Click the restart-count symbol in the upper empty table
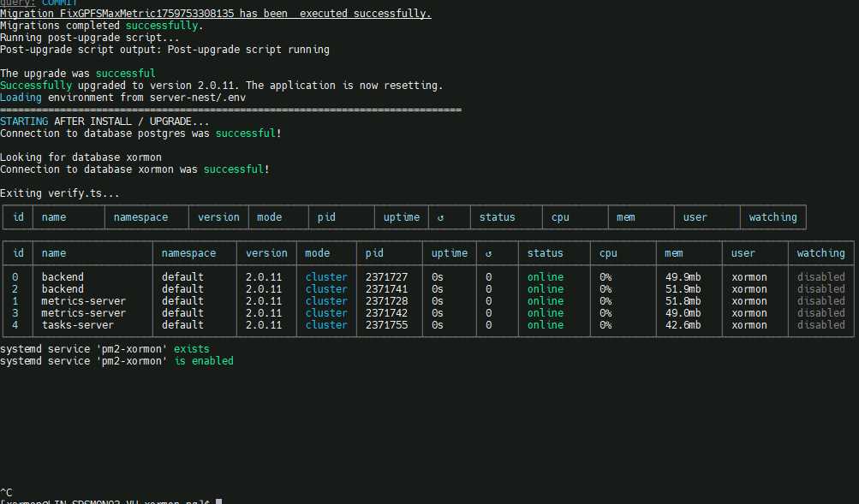 coord(440,217)
